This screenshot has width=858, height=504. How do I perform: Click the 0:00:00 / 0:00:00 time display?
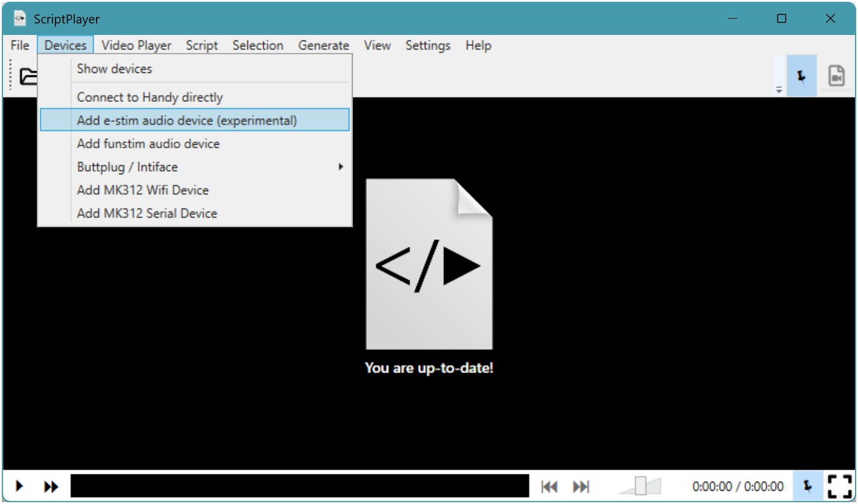click(x=738, y=487)
